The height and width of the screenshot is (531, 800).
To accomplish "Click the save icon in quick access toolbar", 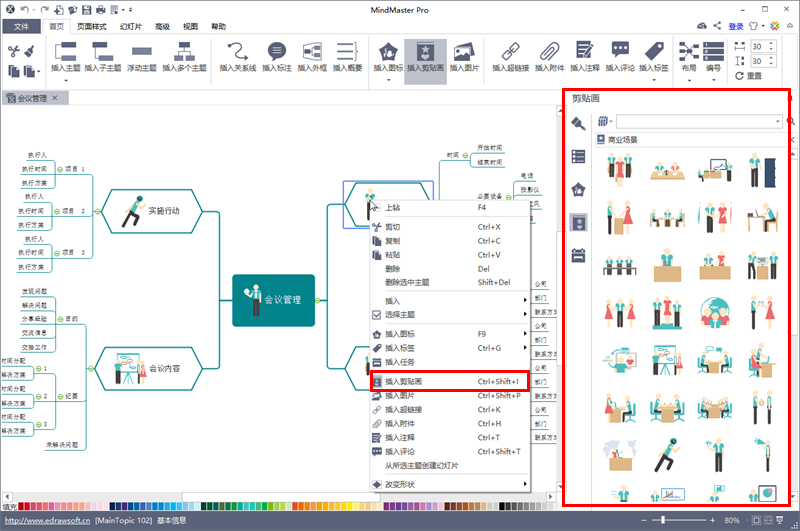I will (87, 10).
